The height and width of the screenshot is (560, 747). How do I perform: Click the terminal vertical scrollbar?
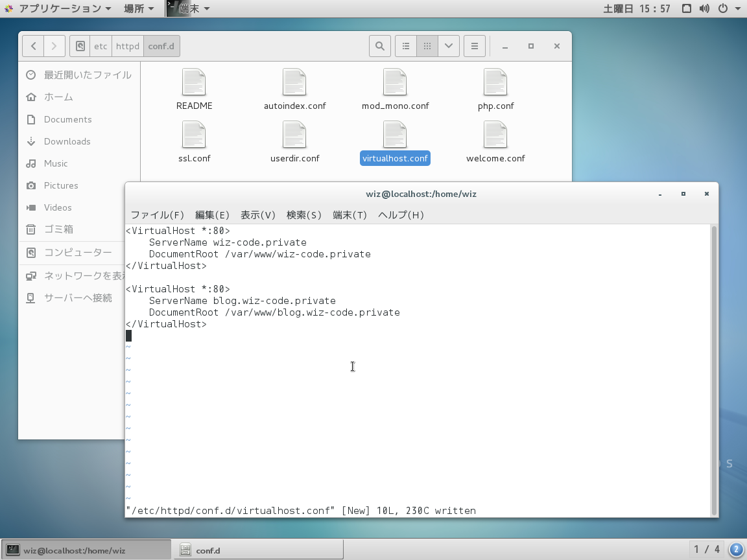pyautogui.click(x=714, y=371)
